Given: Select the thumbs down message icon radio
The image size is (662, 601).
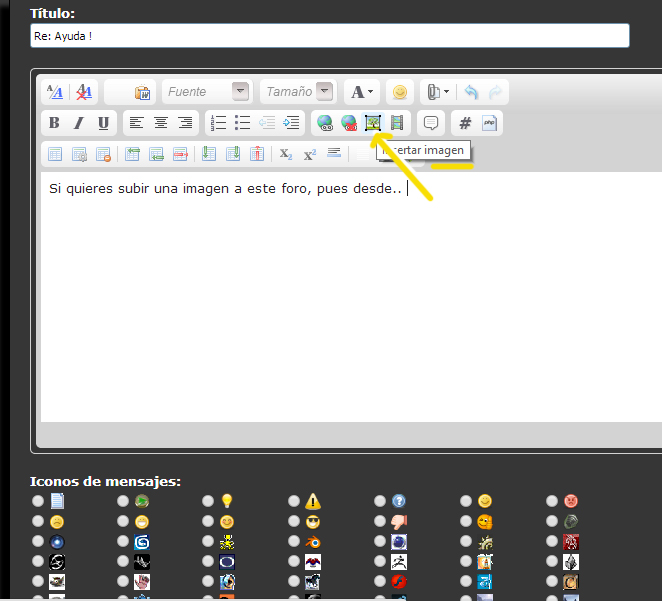Looking at the screenshot, I should click(380, 521).
